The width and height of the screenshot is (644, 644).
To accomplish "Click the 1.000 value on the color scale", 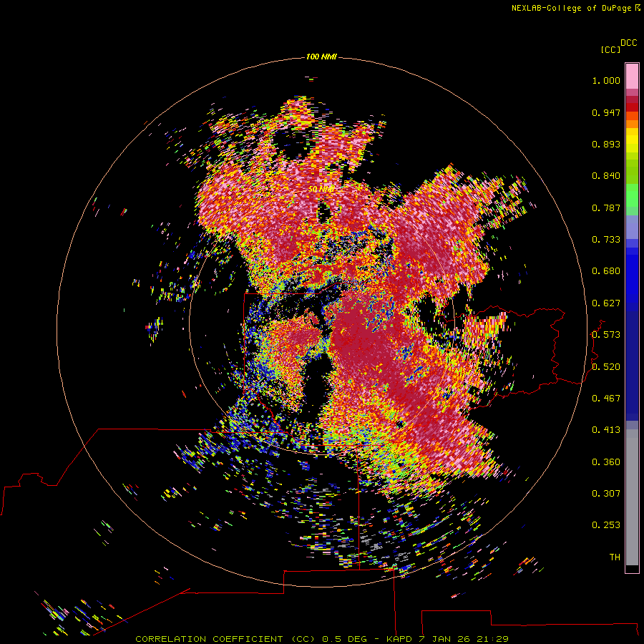I will 606,80.
